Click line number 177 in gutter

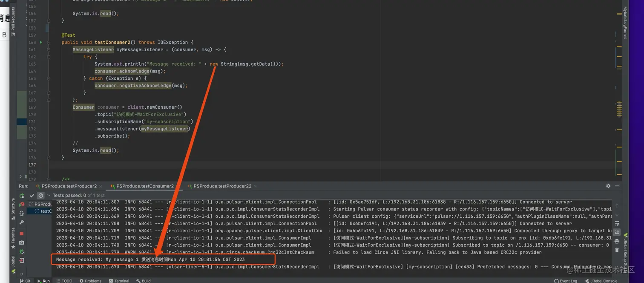32,165
